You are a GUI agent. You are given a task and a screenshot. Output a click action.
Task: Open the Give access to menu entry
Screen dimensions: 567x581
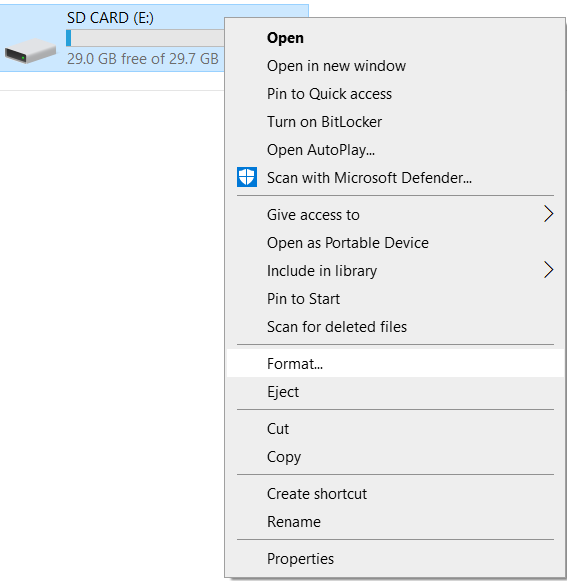click(x=395, y=215)
